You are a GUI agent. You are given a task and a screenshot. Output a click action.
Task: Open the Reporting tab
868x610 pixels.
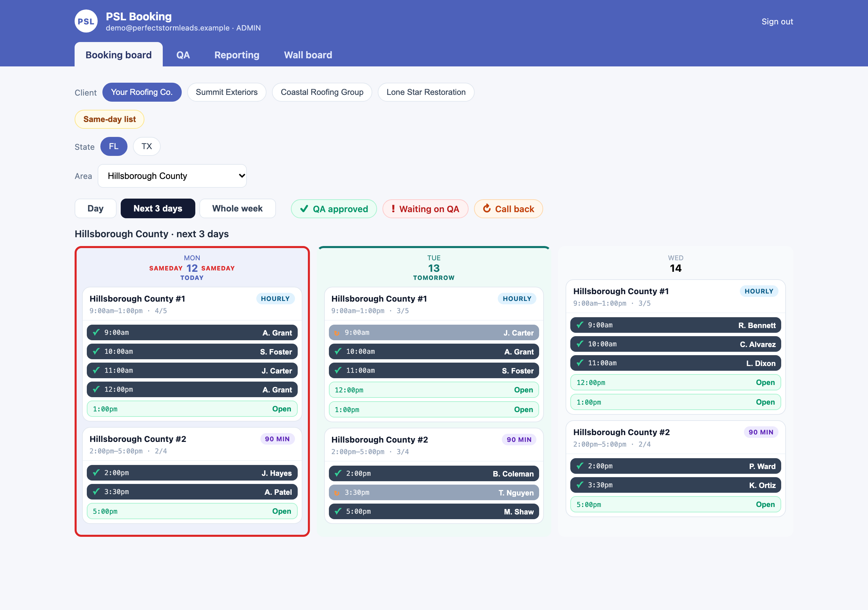click(237, 55)
